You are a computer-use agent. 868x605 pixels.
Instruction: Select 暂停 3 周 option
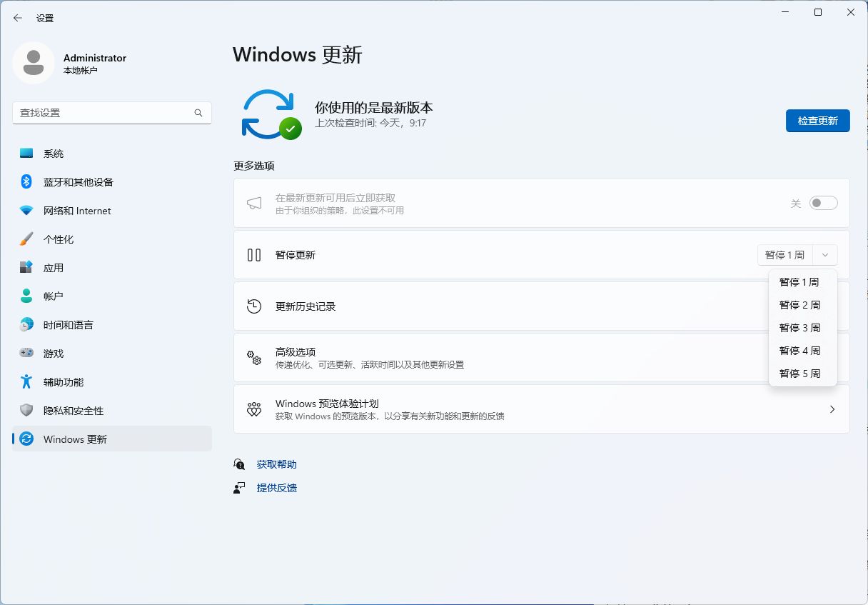click(x=803, y=328)
